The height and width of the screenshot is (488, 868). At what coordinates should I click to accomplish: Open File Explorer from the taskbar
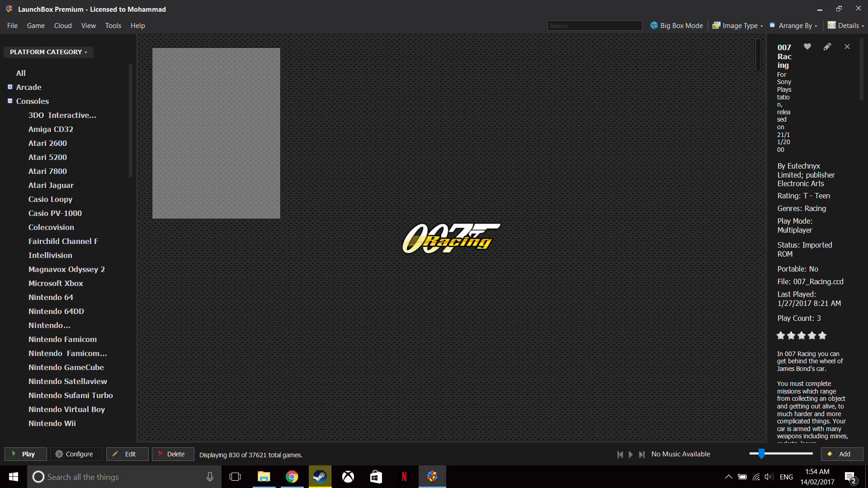click(x=264, y=477)
